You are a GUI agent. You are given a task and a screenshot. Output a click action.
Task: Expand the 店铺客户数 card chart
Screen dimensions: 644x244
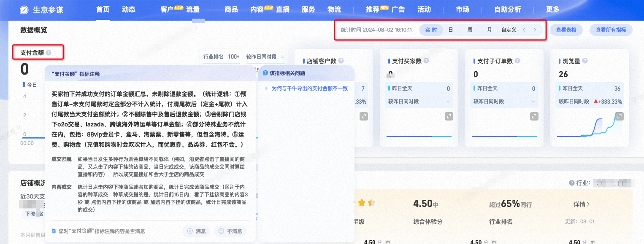[x=364, y=116]
